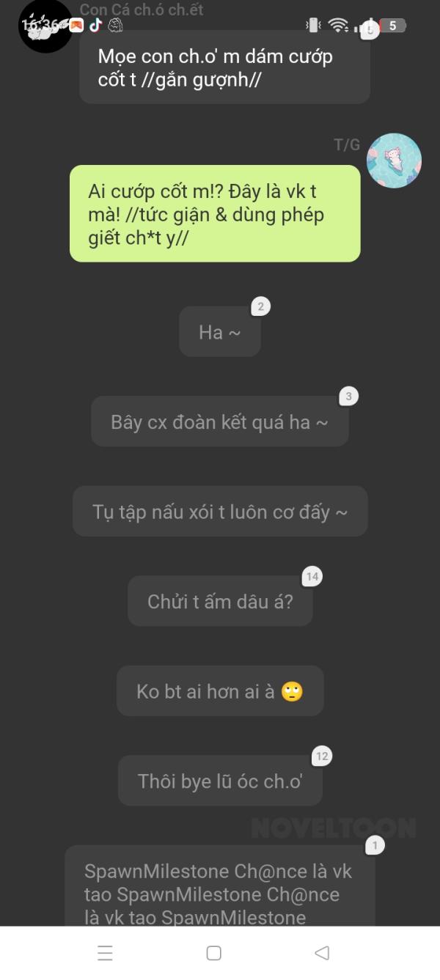Tap the gallery notification icon in the status bar

tap(76, 26)
